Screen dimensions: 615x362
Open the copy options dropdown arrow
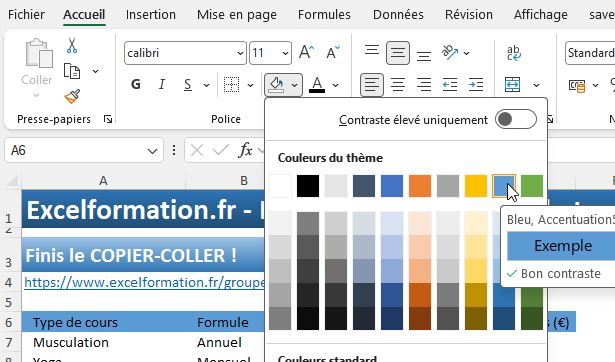click(x=95, y=71)
